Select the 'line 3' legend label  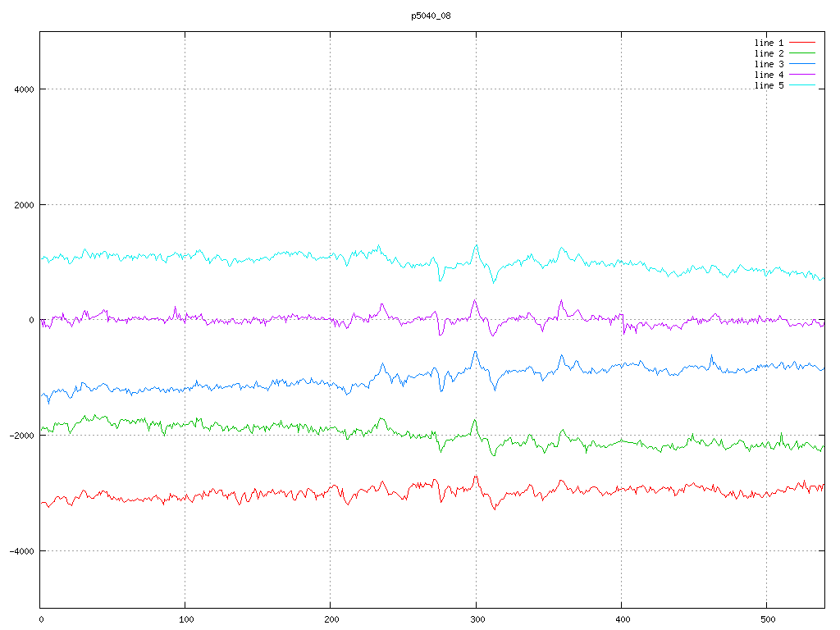769,64
